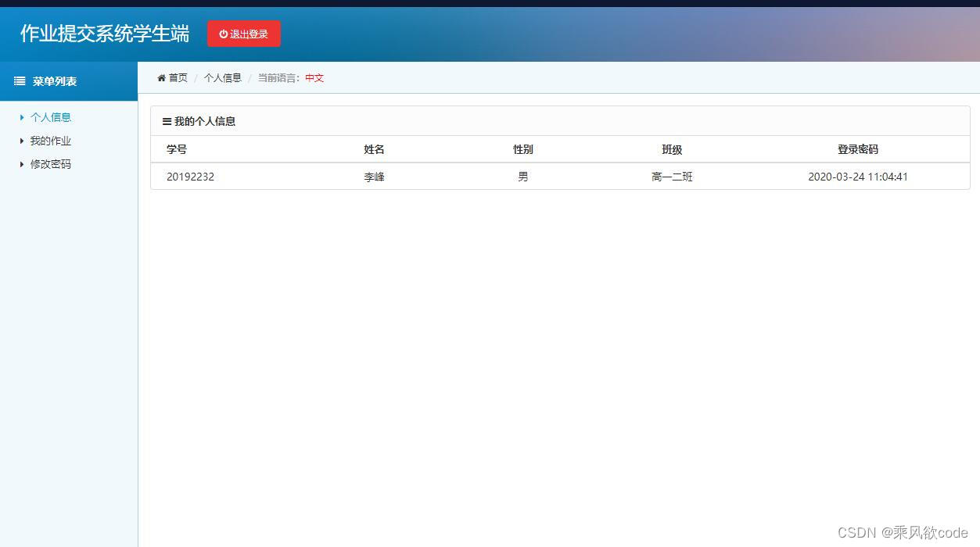Viewport: 980px width, 547px height.
Task: Open 我的作业 in the sidebar menu
Action: point(51,141)
